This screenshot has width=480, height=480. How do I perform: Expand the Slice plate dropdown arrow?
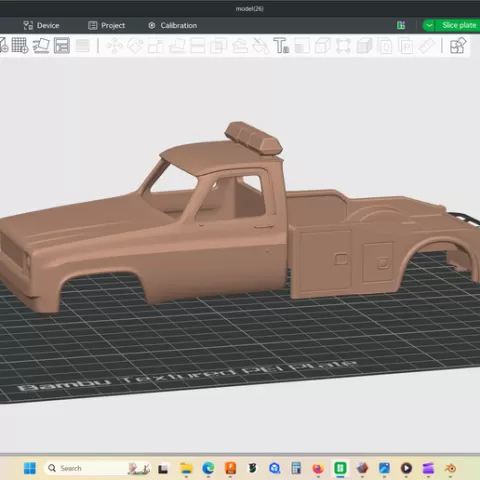[x=429, y=25]
